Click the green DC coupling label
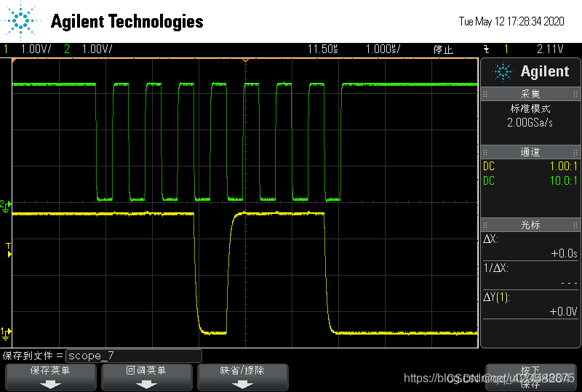Image resolution: width=582 pixels, height=392 pixels. pyautogui.click(x=489, y=181)
